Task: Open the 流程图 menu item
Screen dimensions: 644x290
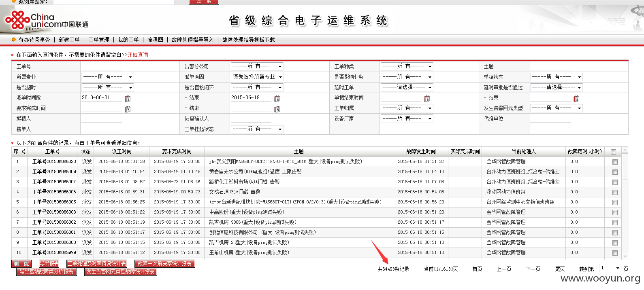Action: click(x=155, y=40)
